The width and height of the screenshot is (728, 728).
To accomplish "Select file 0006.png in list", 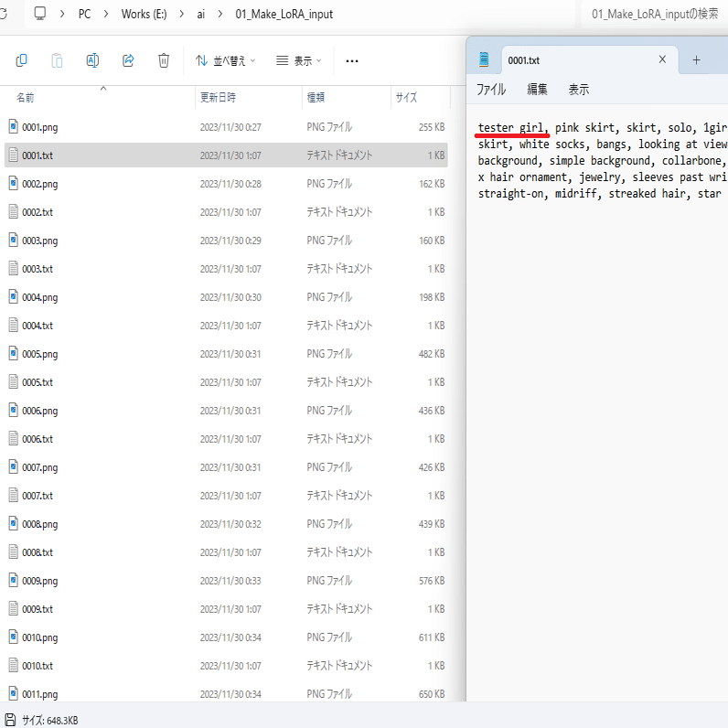I will coord(226,410).
